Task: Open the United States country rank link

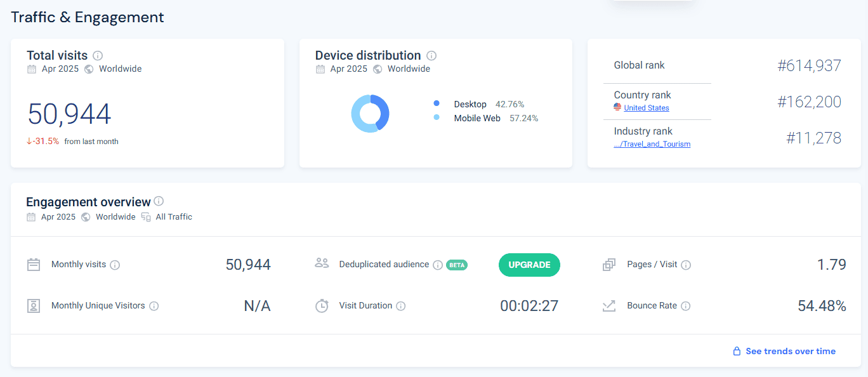Action: pos(646,108)
